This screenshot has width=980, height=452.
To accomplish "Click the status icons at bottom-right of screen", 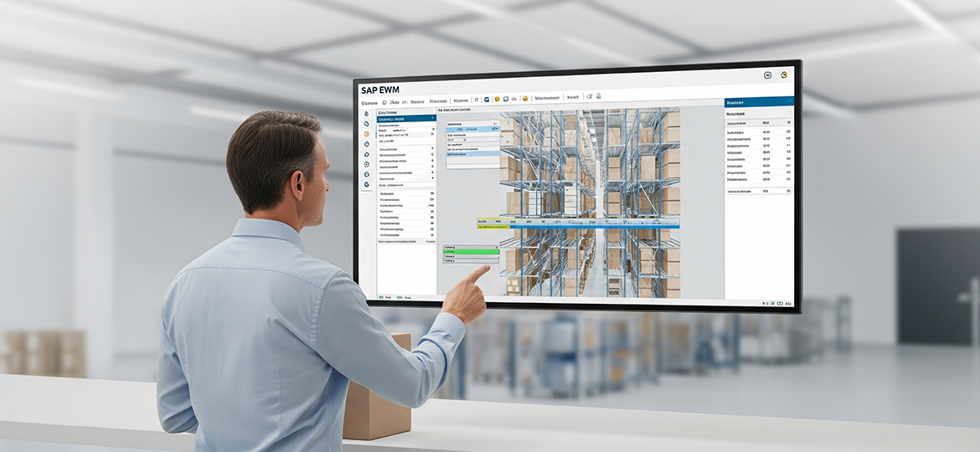I will [777, 301].
